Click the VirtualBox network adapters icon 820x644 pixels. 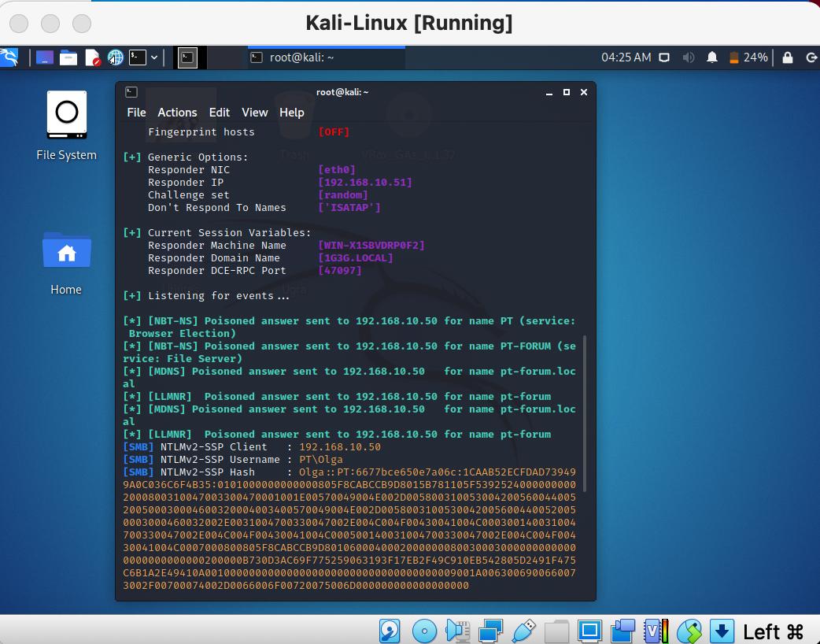pyautogui.click(x=490, y=631)
